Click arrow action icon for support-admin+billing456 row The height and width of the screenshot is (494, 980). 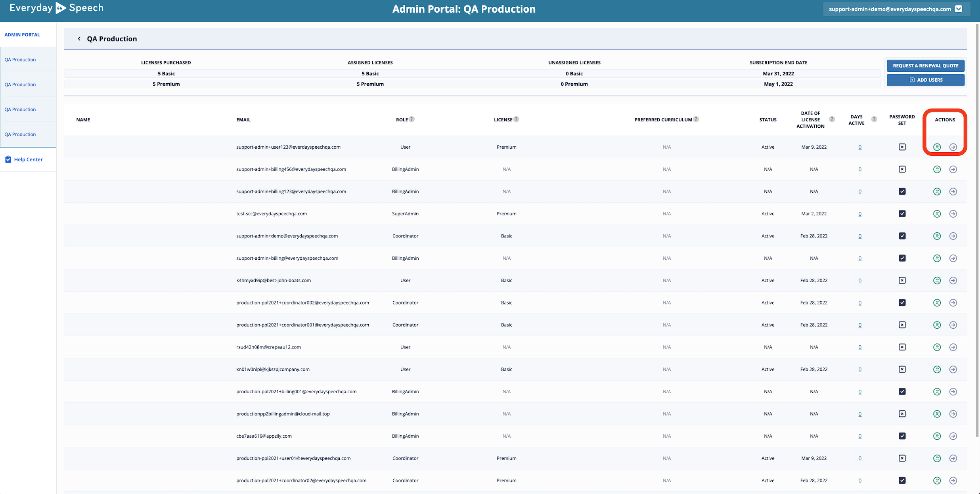point(953,169)
